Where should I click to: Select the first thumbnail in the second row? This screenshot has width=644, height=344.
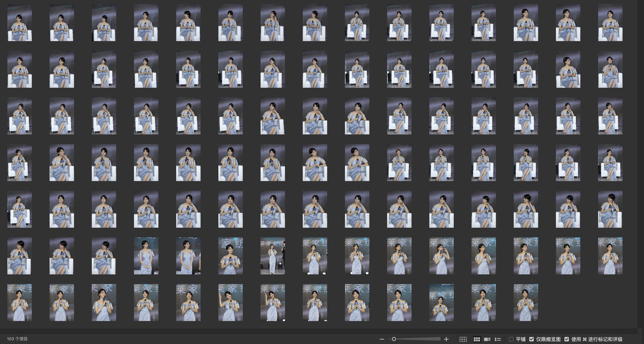click(20, 70)
